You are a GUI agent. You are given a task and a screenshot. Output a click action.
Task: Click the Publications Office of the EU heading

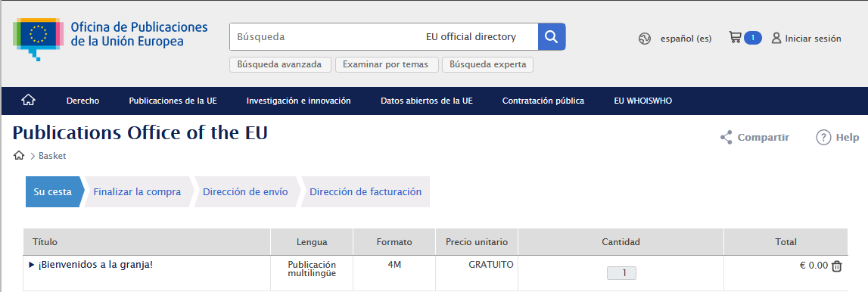click(140, 133)
